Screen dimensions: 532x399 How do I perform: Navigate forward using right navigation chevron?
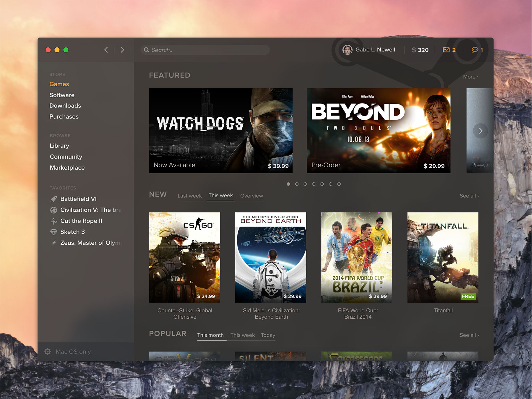tap(122, 50)
